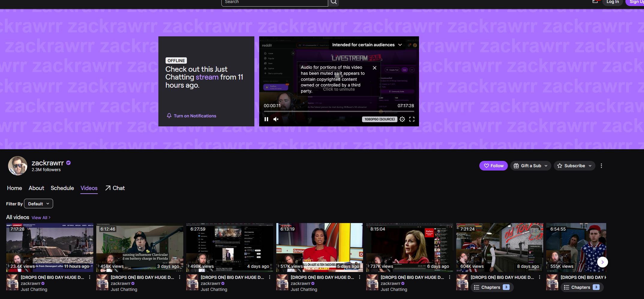This screenshot has height=299, width=644.
Task: Click Just Chatting box art beside 6:12:46 video
Action: 102,282
